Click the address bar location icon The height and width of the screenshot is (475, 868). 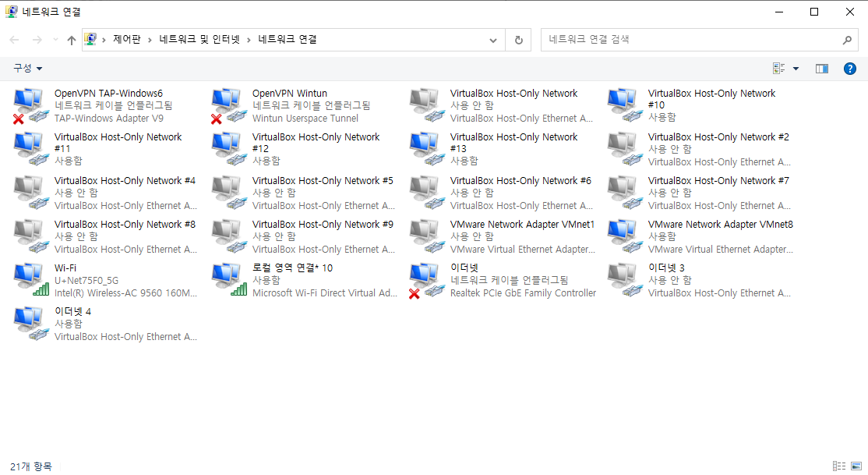[x=90, y=39]
